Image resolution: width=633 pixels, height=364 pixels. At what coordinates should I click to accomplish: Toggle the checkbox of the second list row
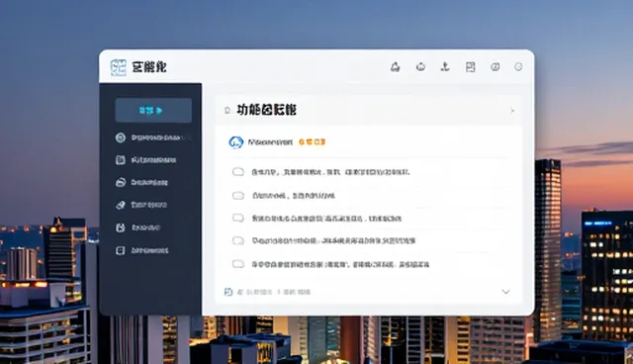click(238, 196)
